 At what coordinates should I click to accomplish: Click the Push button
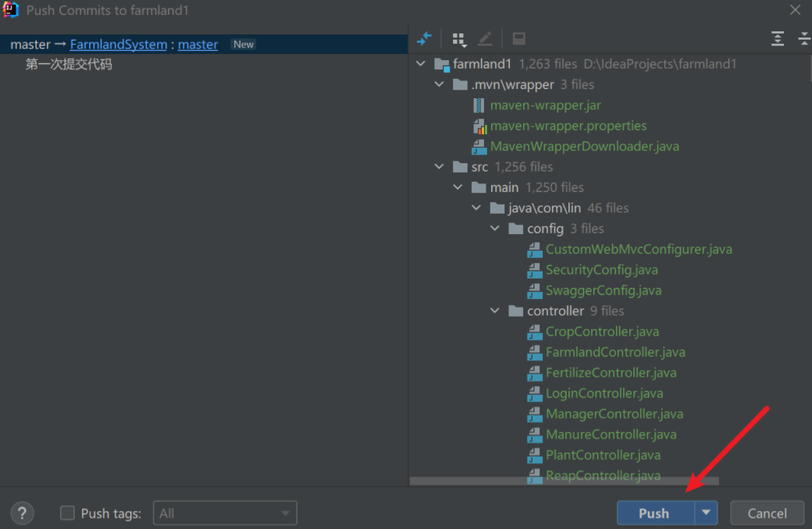pyautogui.click(x=655, y=513)
